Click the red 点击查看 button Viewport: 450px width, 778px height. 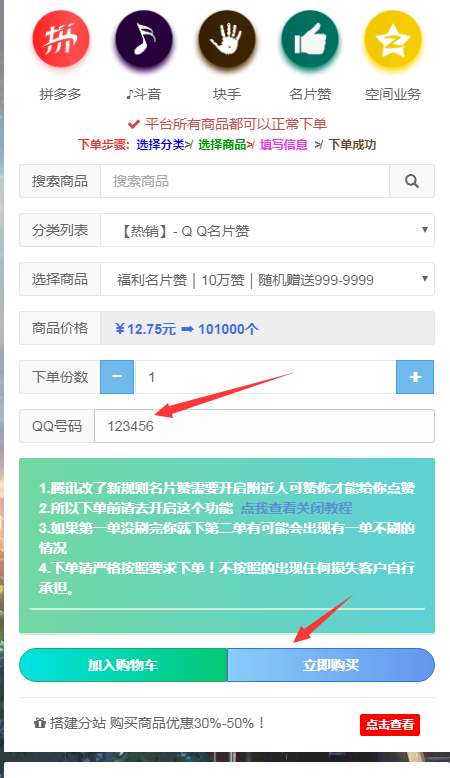(x=390, y=725)
